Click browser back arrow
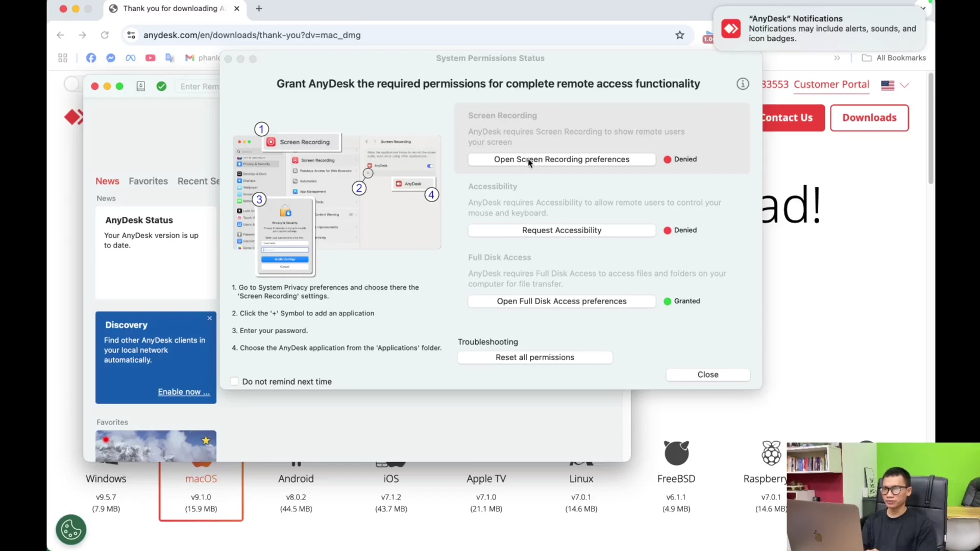The image size is (980, 551). tap(60, 35)
